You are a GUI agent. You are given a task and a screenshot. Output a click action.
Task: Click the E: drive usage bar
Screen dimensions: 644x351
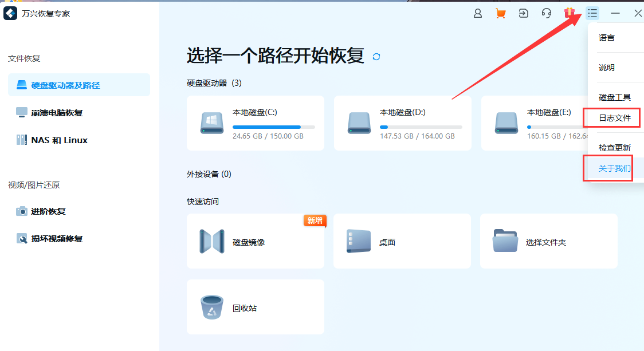pyautogui.click(x=557, y=127)
